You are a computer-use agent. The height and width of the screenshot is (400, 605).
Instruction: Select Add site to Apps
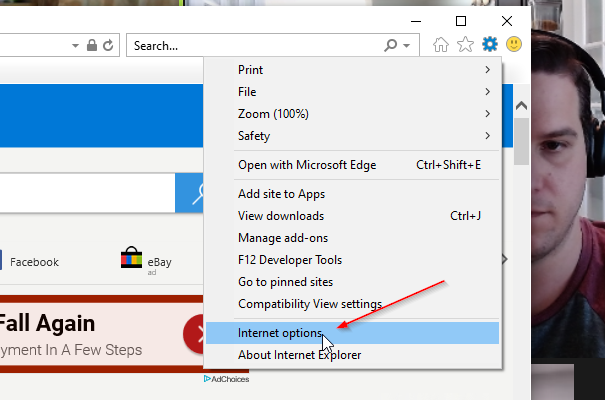point(352,194)
